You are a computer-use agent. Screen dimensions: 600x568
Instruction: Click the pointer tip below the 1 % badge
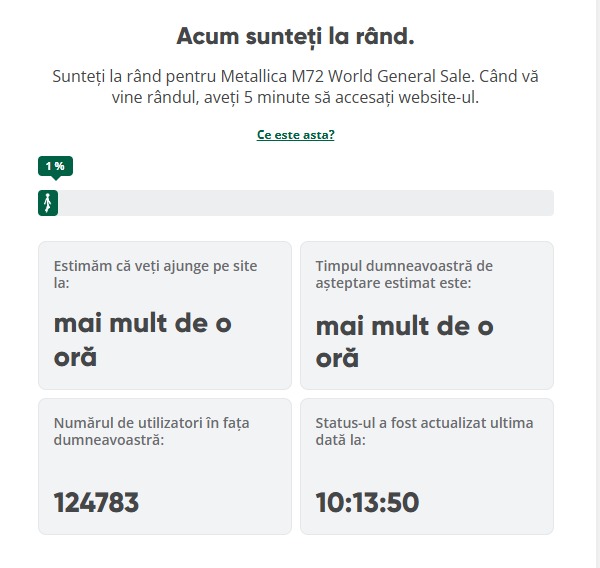point(55,178)
